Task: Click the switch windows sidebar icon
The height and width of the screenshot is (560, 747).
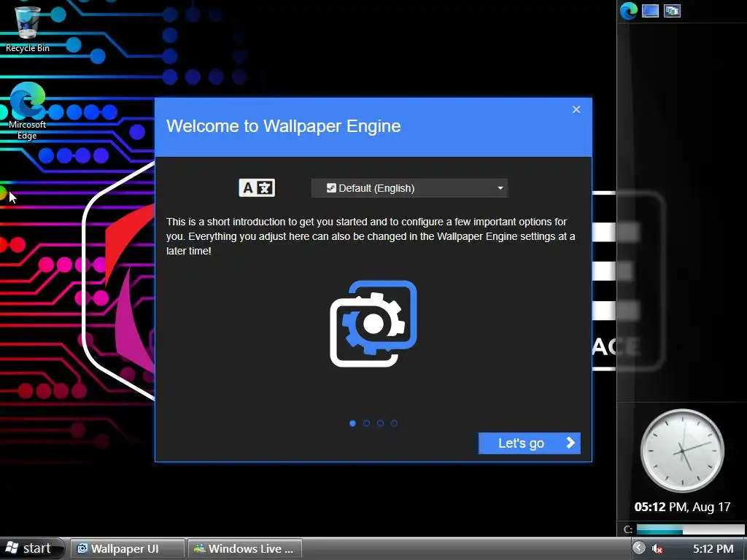Action: [x=672, y=10]
